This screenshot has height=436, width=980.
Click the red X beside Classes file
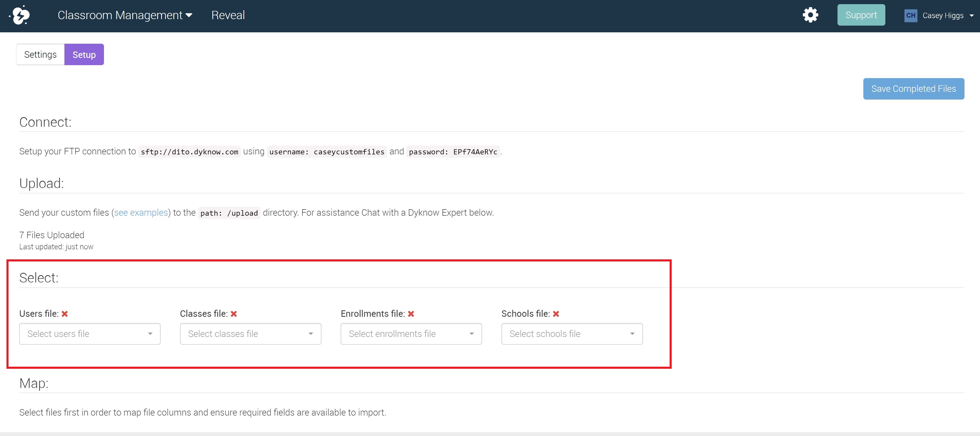pyautogui.click(x=234, y=314)
